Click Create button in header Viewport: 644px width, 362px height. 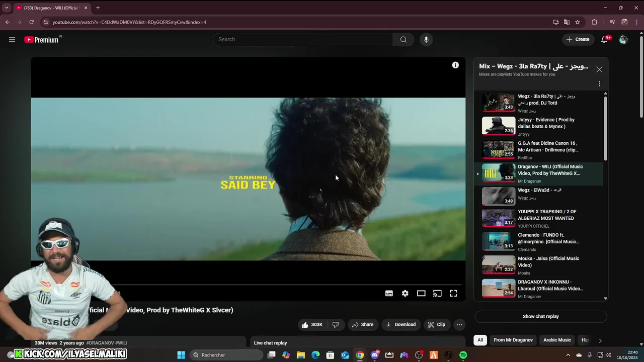578,39
